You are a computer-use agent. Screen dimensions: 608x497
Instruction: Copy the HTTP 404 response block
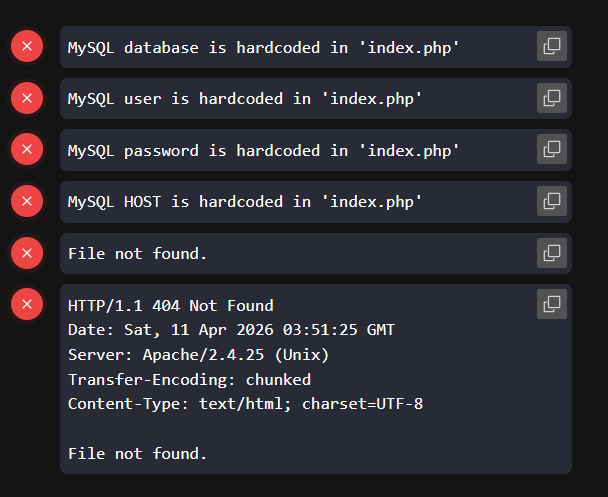pos(551,304)
